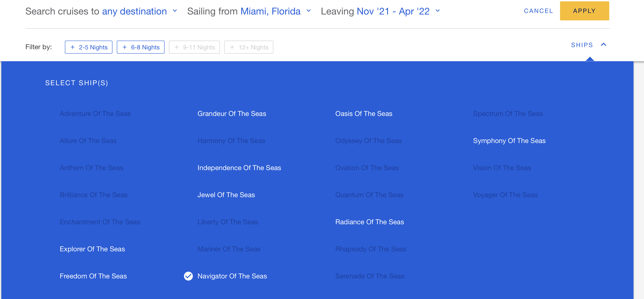
Task: Open the destination dropdown arrow
Action: pyautogui.click(x=175, y=11)
